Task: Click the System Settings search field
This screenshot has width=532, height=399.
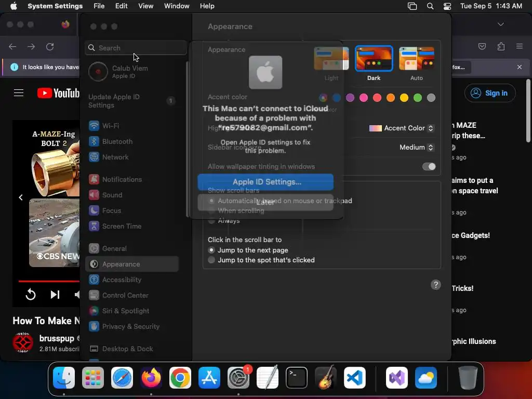Action: pos(136,48)
